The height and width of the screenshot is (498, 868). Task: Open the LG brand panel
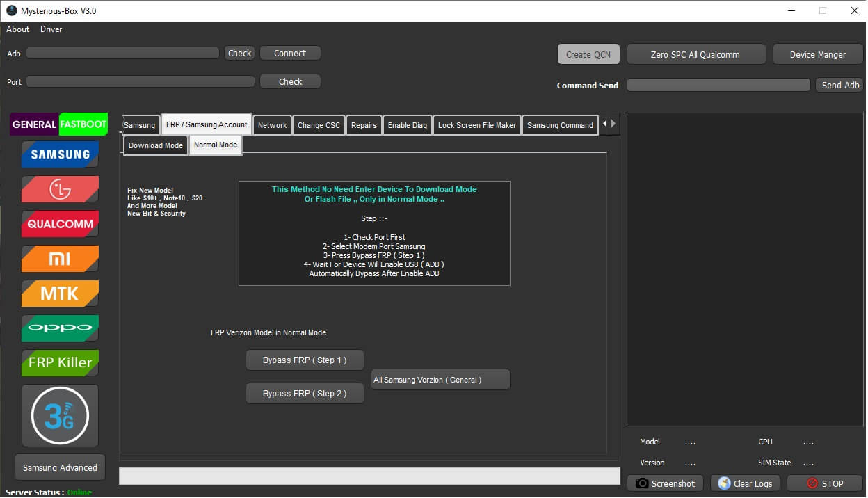[x=60, y=188]
